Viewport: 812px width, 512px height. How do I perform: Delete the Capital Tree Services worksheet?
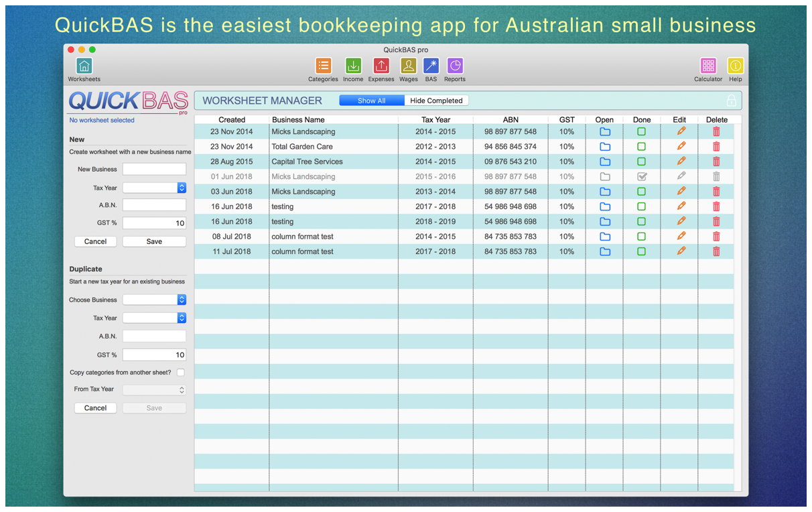pos(716,161)
